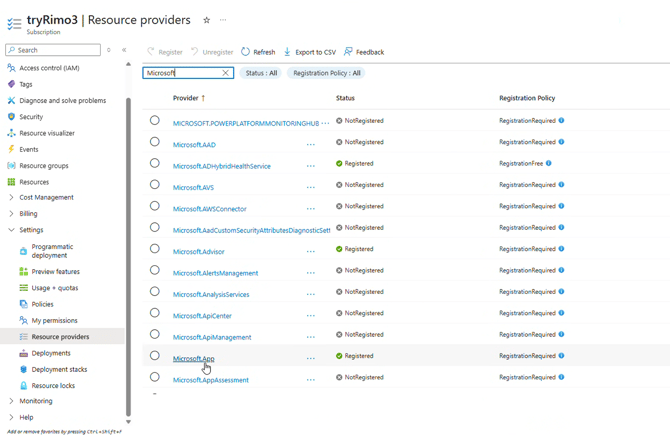Select the radio button for Microsoft.AWSConnector

155,206
